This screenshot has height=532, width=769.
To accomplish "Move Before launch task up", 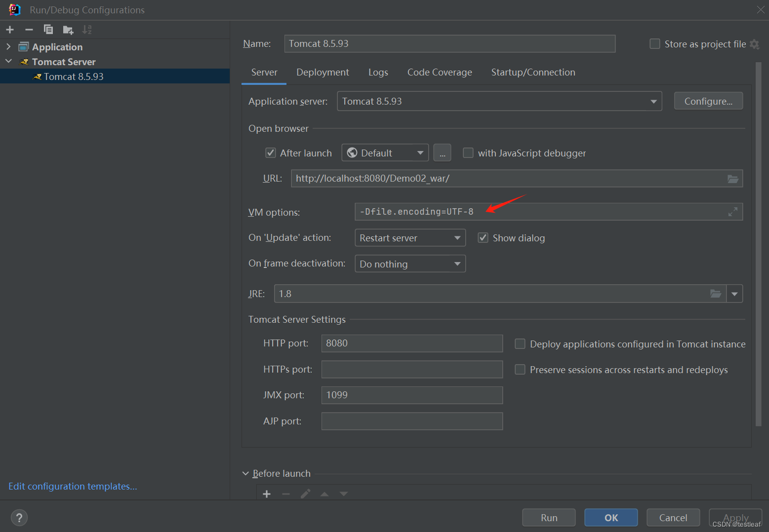I will (x=324, y=494).
